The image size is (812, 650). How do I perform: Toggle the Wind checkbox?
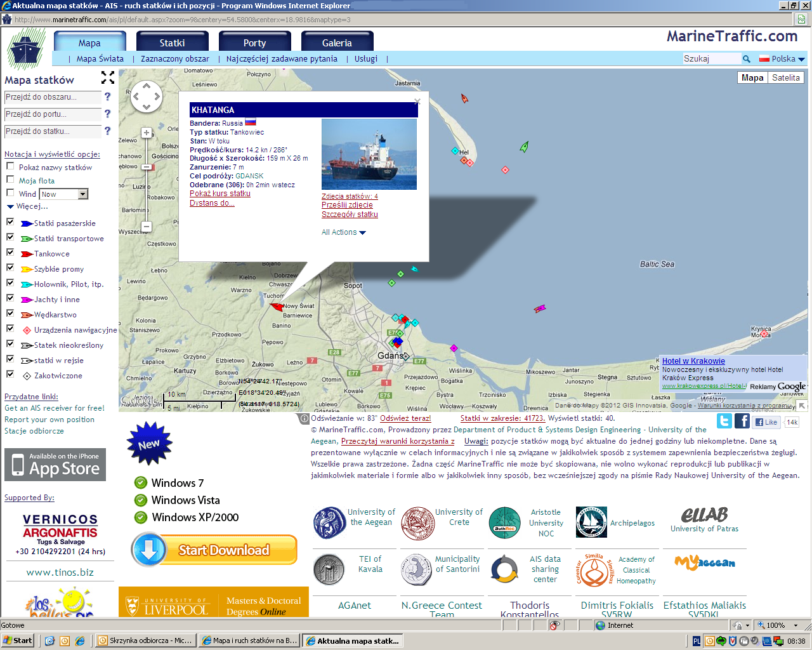click(10, 193)
